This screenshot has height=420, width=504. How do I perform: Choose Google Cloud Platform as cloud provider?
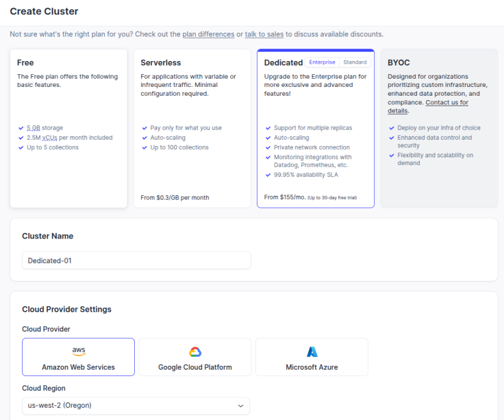pyautogui.click(x=195, y=358)
